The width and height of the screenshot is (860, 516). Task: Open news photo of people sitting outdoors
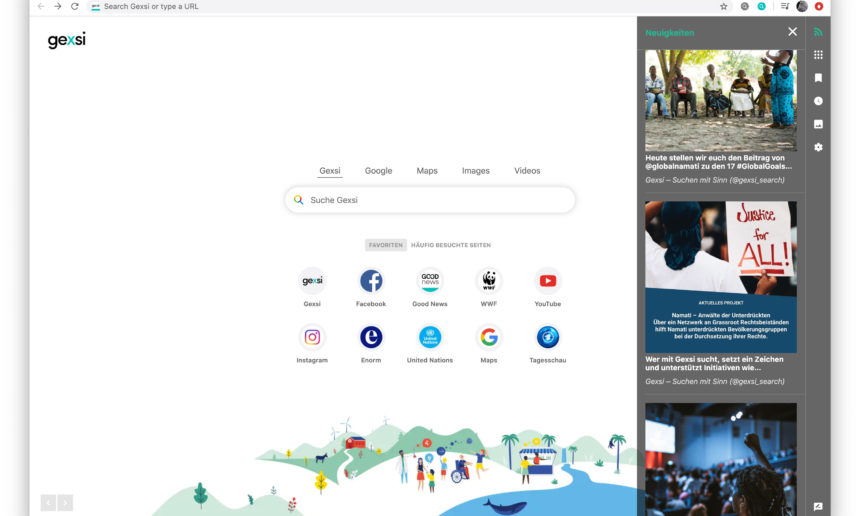click(x=721, y=100)
